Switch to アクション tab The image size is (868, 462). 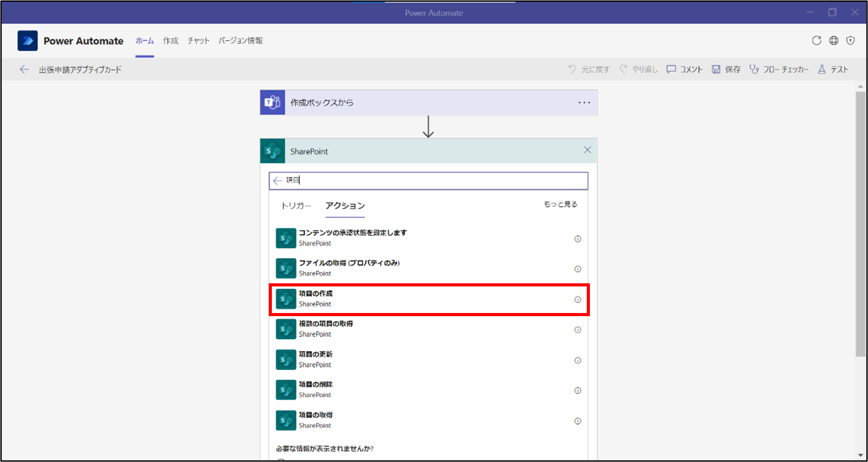345,205
